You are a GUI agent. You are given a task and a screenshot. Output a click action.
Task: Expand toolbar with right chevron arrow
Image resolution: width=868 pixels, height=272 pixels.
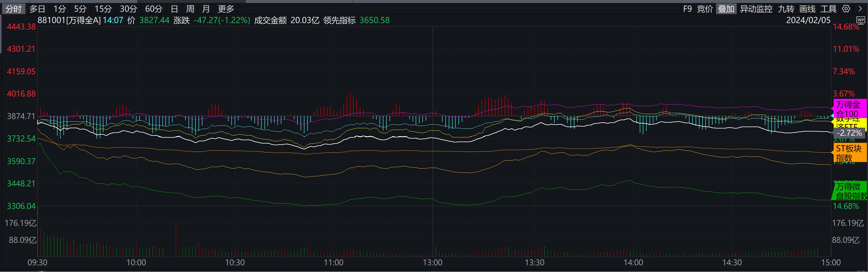[x=860, y=9]
